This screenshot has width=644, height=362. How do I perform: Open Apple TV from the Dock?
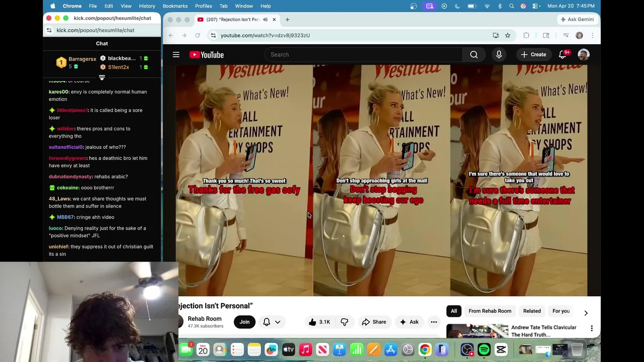click(x=288, y=349)
